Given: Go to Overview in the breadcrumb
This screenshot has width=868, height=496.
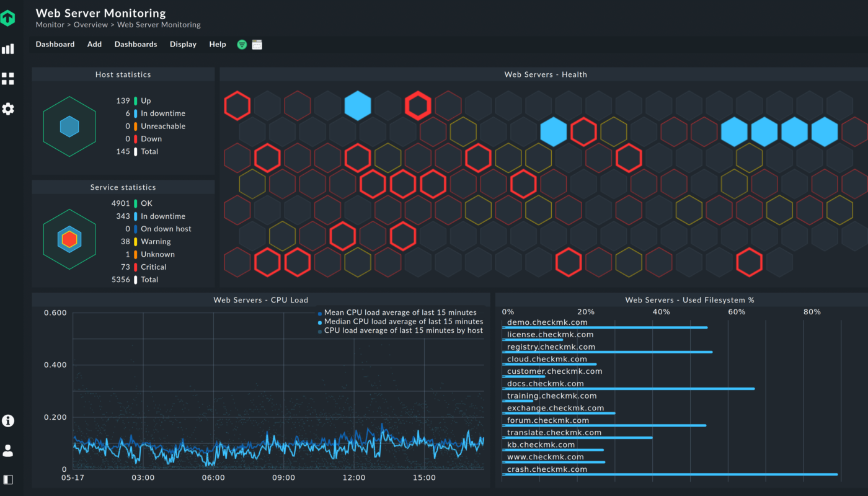Looking at the screenshot, I should (91, 25).
